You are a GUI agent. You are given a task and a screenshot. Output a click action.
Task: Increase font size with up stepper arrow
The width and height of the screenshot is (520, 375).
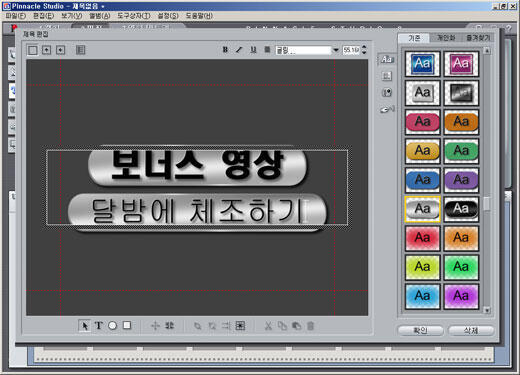[364, 47]
